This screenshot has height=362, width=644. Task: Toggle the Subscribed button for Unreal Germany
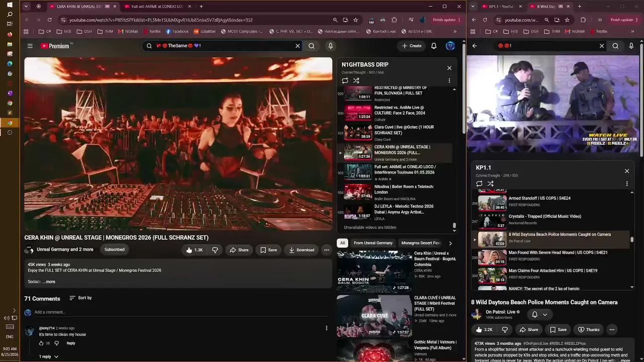(x=114, y=249)
